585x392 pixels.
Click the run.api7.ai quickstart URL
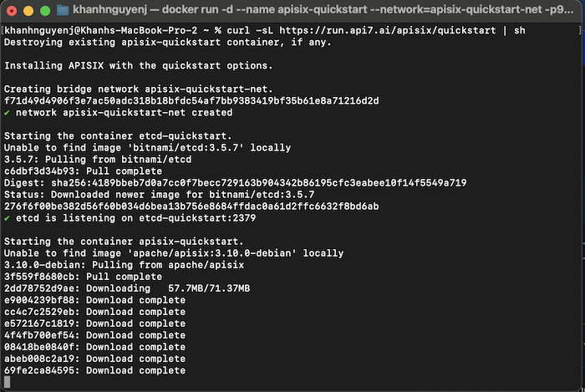pos(388,30)
